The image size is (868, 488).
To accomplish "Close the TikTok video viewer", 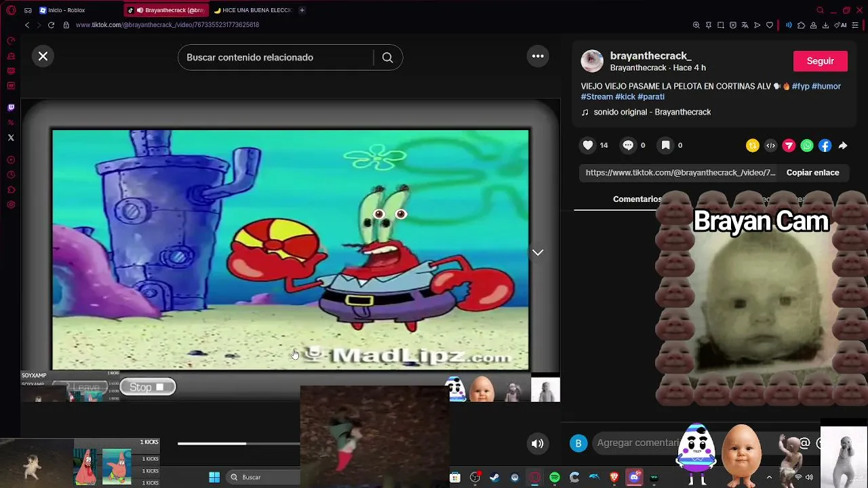I will click(43, 56).
